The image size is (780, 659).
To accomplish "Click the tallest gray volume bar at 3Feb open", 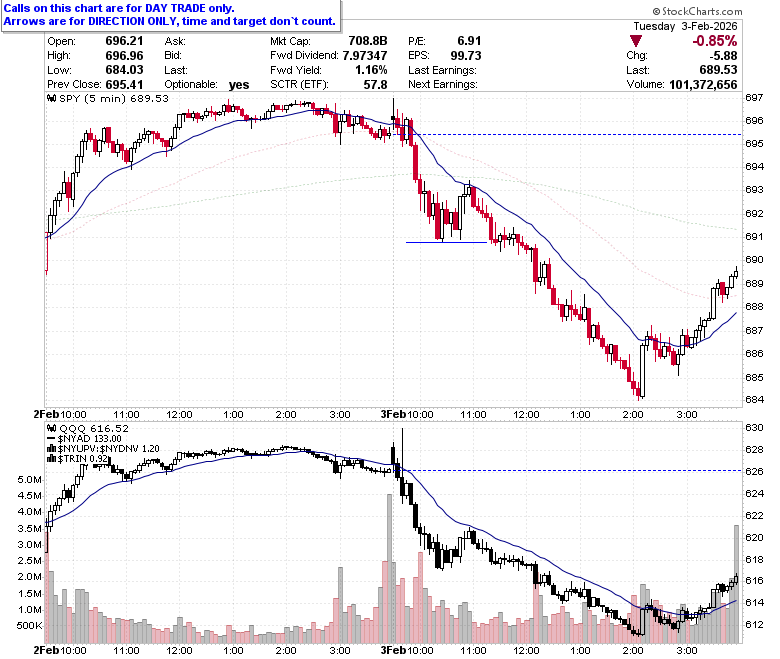I will tap(390, 568).
